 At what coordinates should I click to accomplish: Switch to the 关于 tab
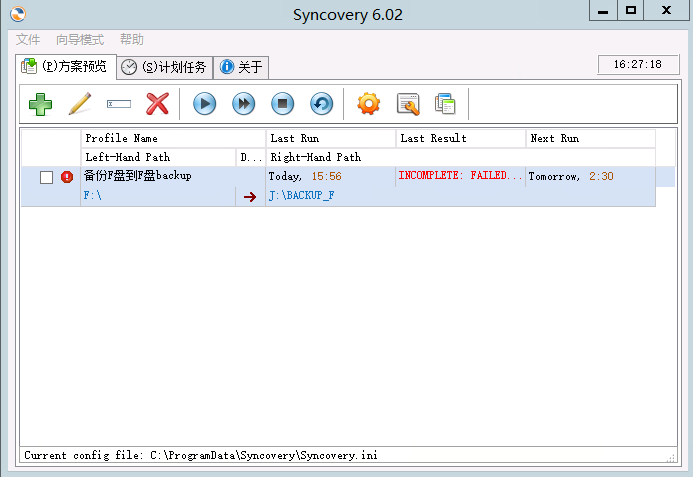[x=241, y=67]
